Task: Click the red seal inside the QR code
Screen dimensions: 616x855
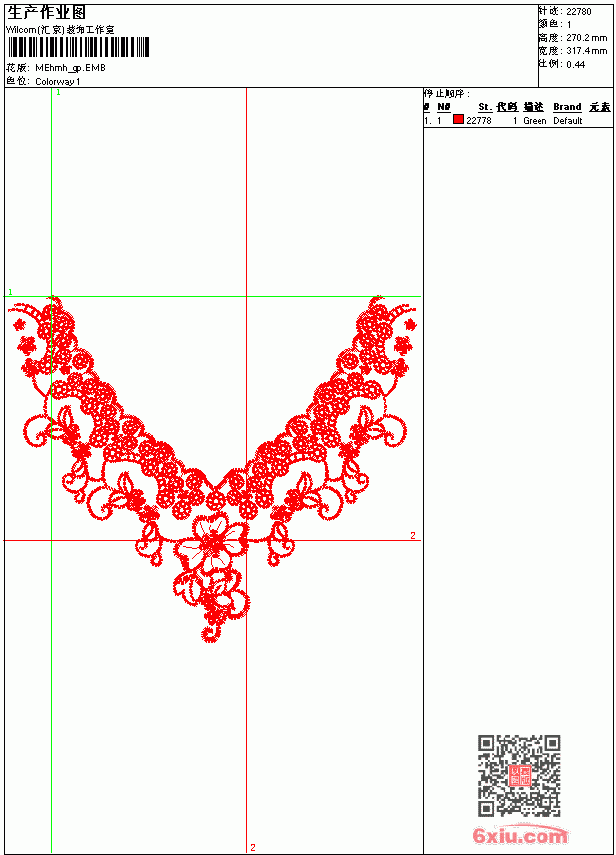Action: (520, 775)
